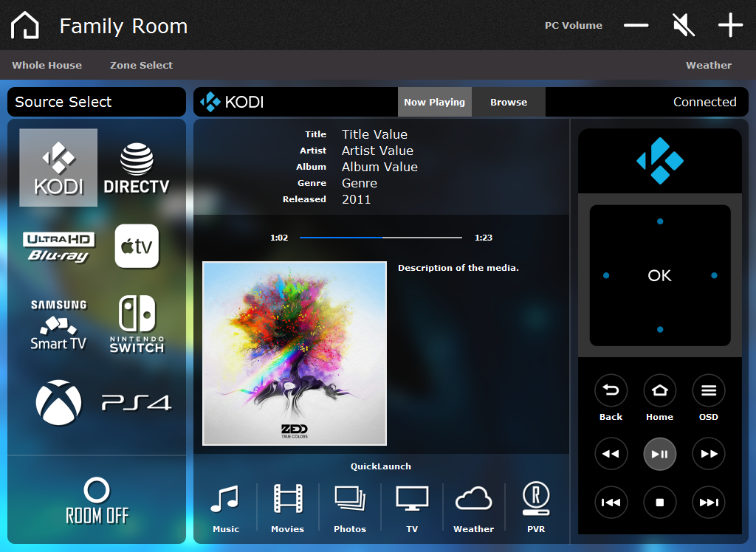Launch Music from QuickLaunch
Image resolution: width=756 pixels, height=552 pixels.
226,508
